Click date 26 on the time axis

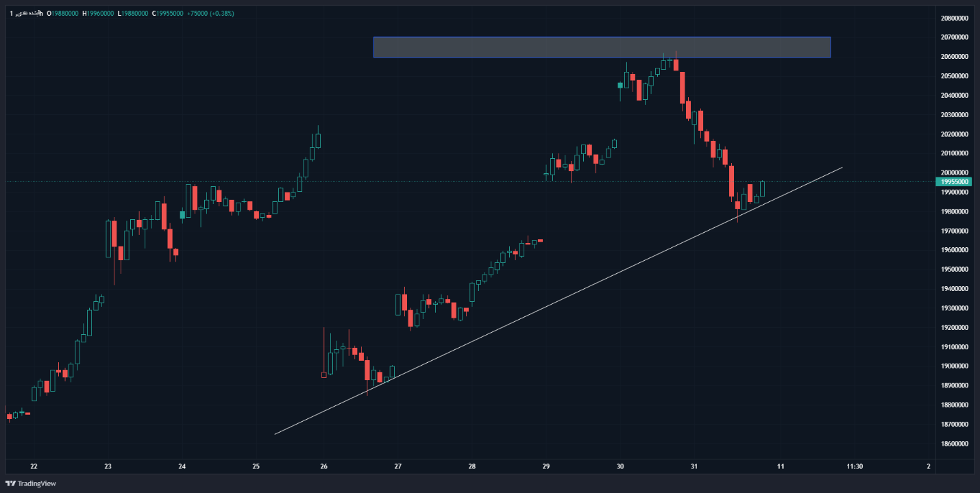pyautogui.click(x=323, y=466)
